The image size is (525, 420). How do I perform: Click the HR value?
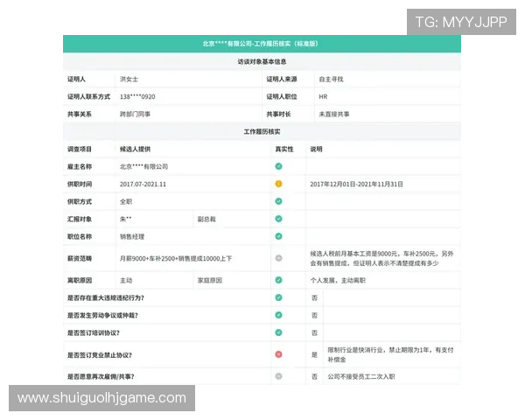pos(323,97)
